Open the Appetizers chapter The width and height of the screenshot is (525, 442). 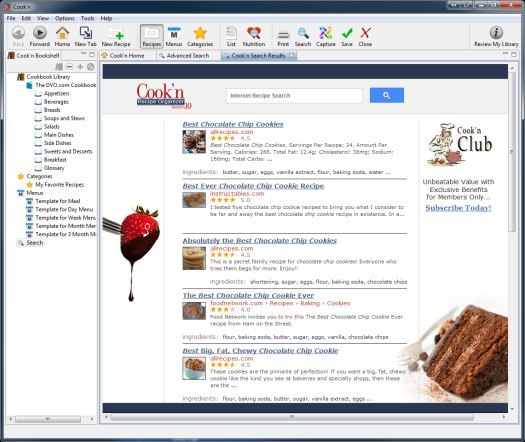[x=57, y=93]
